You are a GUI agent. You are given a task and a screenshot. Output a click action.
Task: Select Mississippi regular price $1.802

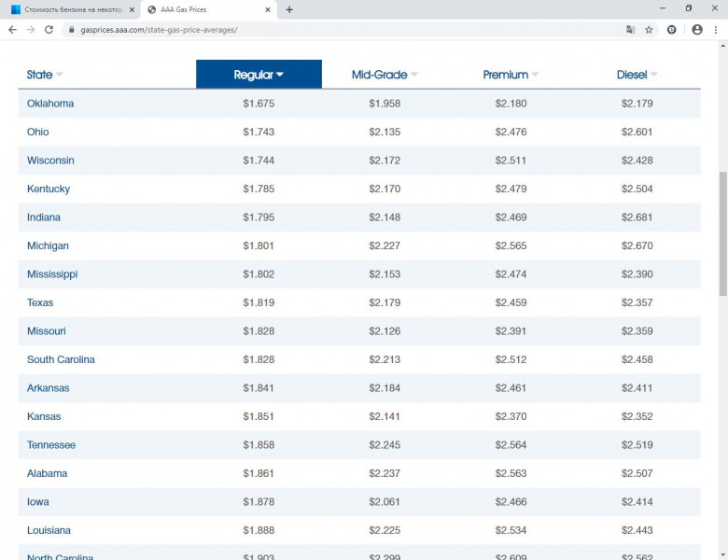point(259,274)
